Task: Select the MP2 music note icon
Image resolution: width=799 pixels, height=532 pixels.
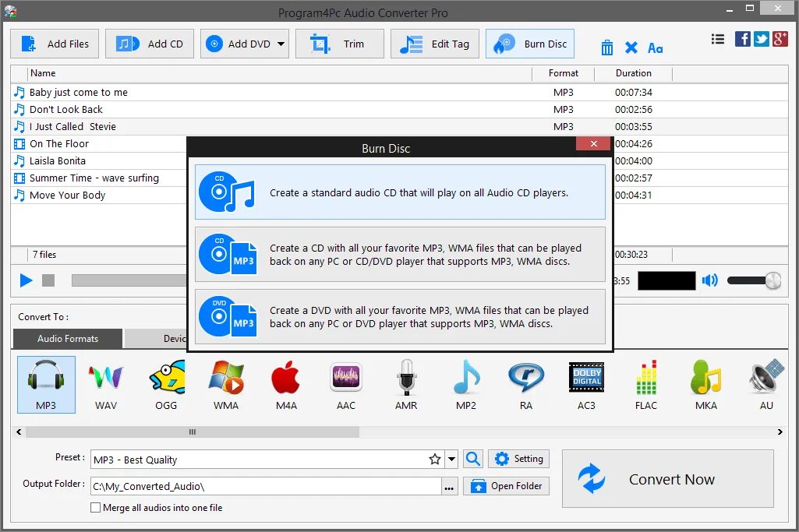Action: (466, 384)
